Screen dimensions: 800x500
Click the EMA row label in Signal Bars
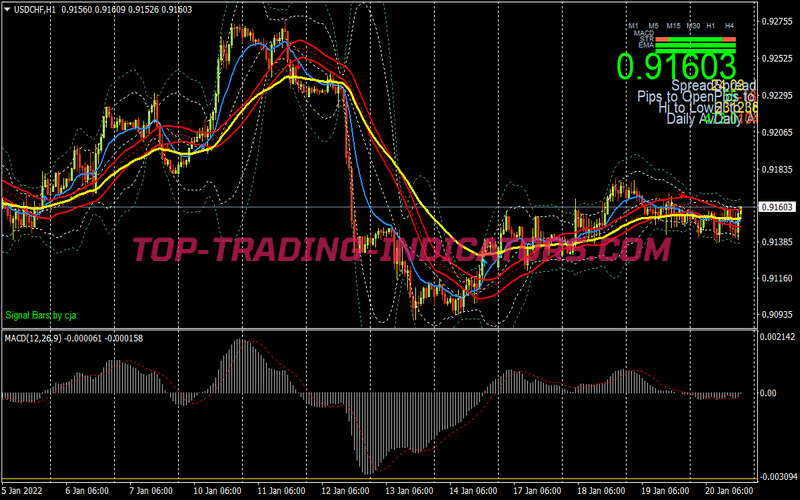[x=646, y=45]
